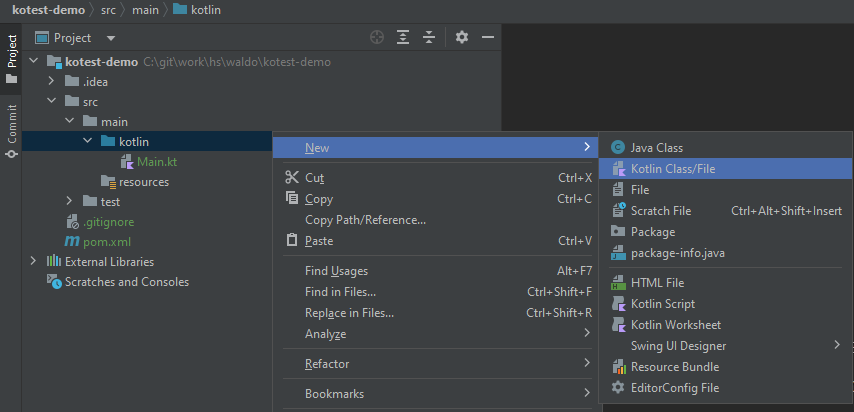This screenshot has height=412, width=854.
Task: Click the EditorConfig File gear icon
Action: click(618, 387)
